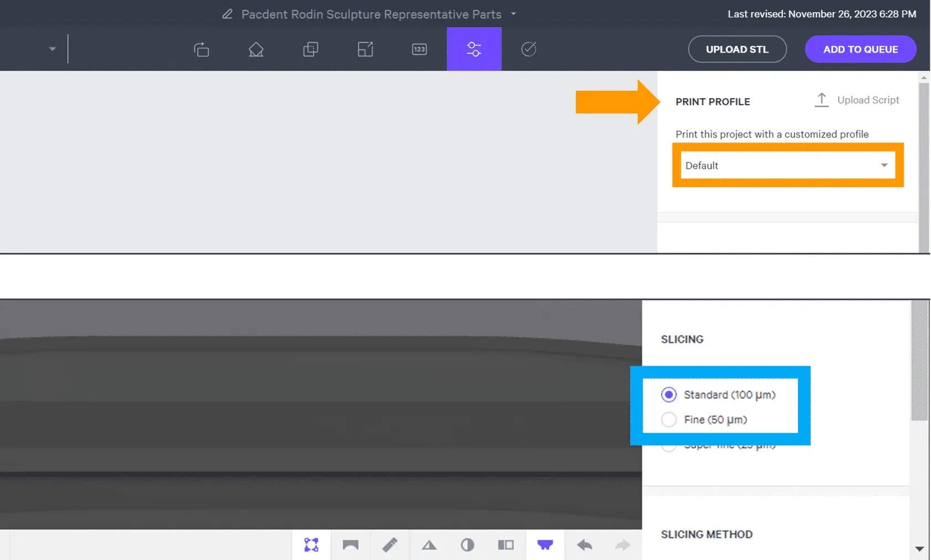Click the Pacdent Rodin Sculpture Representative Parts title
This screenshot has width=931, height=560.
pos(371,14)
